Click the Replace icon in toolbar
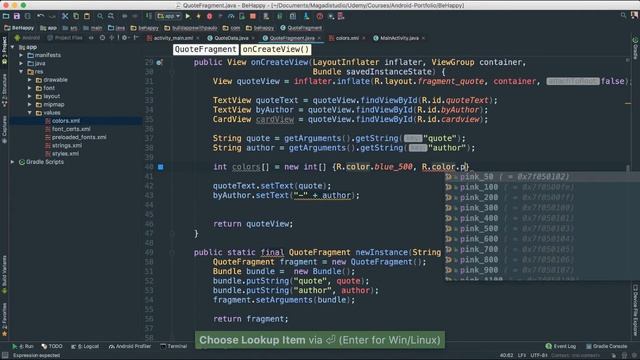Screen dimensions: 640x360 pos(111,16)
